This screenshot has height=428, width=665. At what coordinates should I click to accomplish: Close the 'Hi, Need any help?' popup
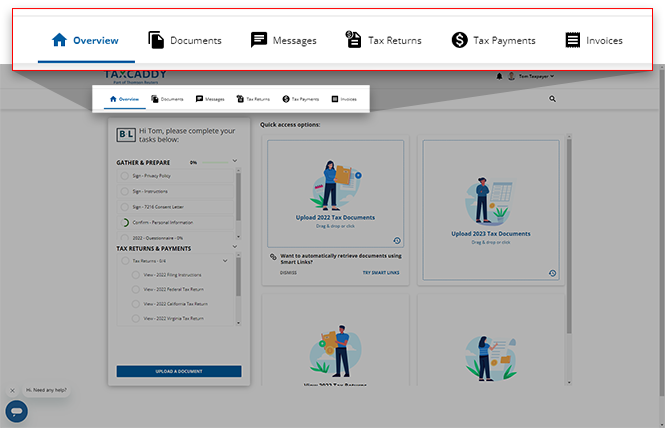tap(12, 390)
